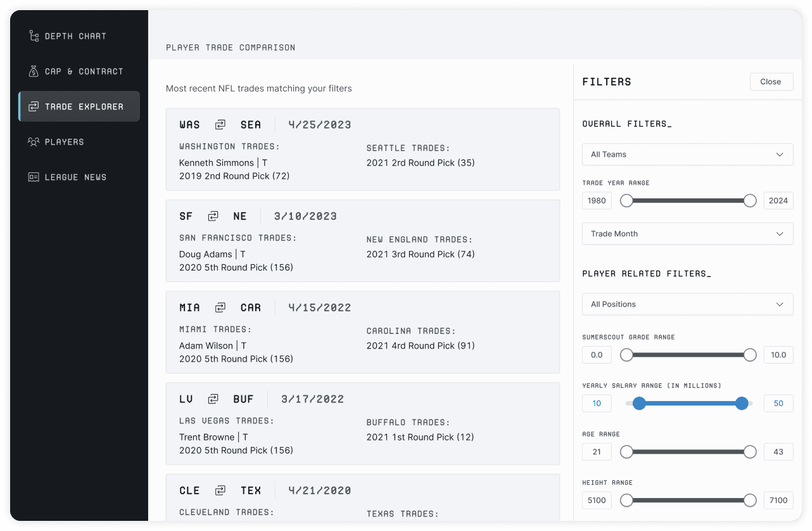The height and width of the screenshot is (531, 812).
Task: Click the Depth Chart hierarchy icon
Action: [x=34, y=36]
